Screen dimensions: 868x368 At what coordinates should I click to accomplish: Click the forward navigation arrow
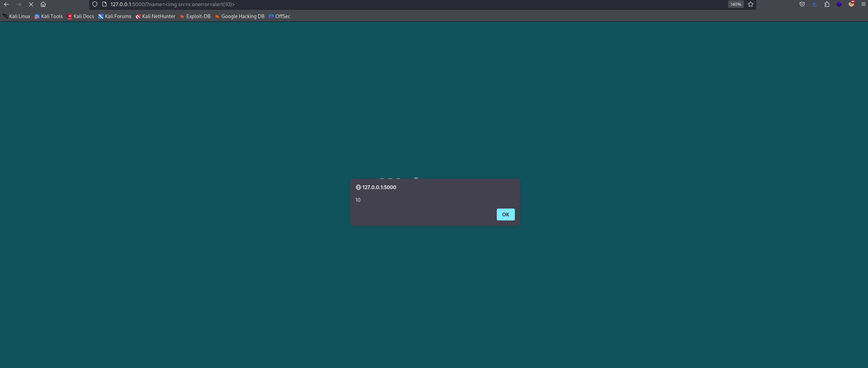19,4
